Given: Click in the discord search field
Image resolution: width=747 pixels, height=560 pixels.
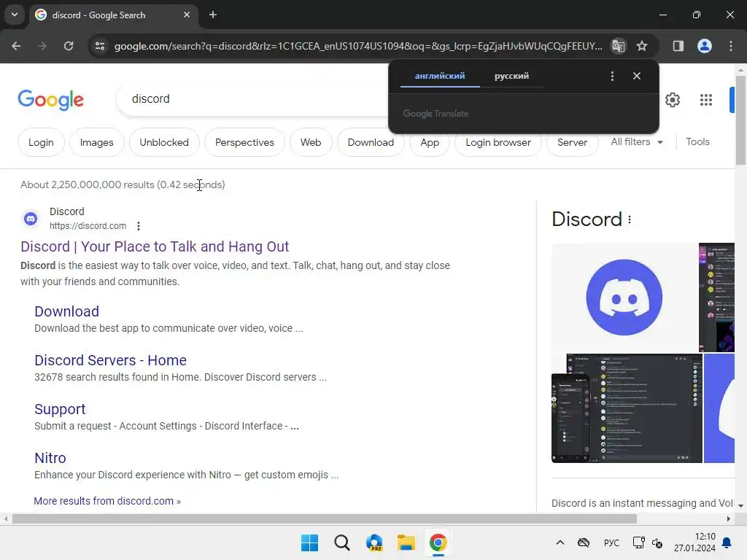Looking at the screenshot, I should click(252, 99).
